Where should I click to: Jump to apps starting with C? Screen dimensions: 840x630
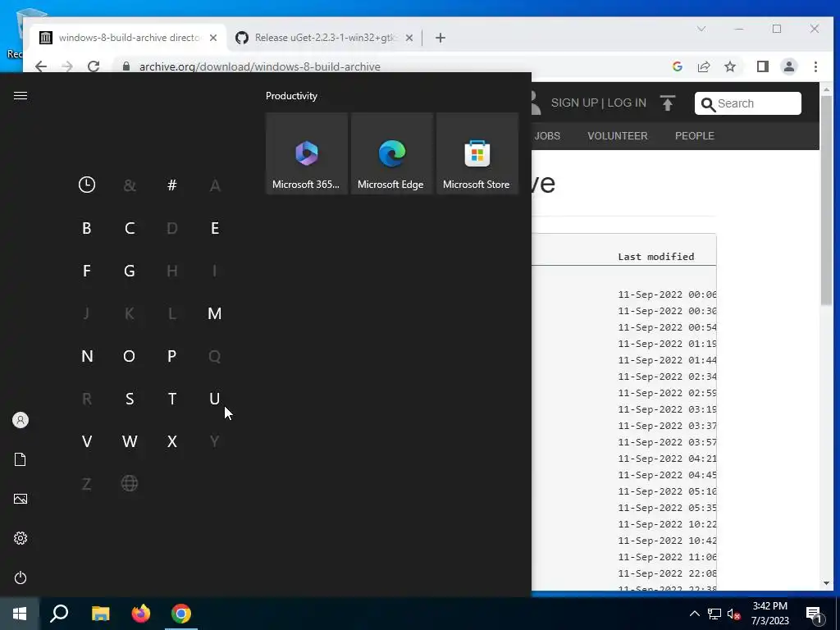pyautogui.click(x=130, y=228)
